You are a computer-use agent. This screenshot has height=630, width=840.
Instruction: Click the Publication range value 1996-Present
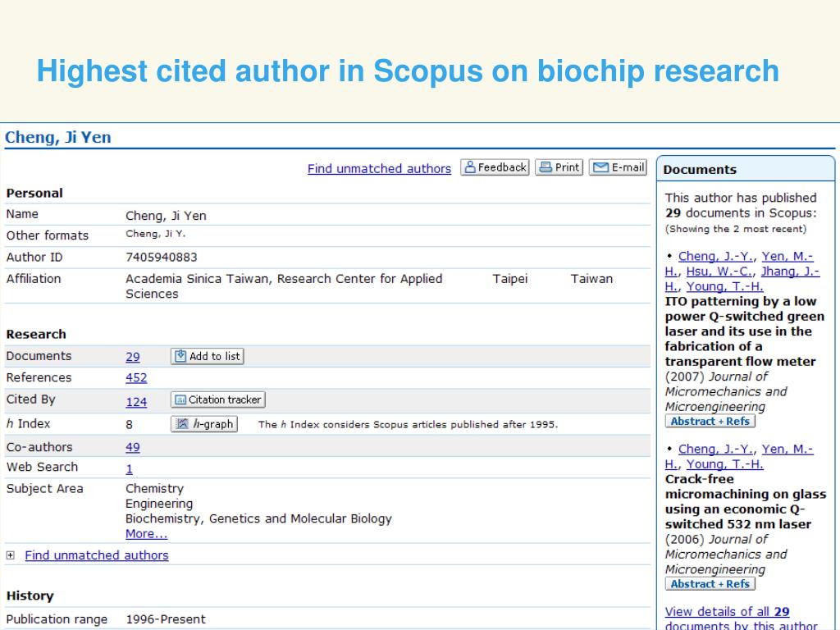pyautogui.click(x=166, y=619)
